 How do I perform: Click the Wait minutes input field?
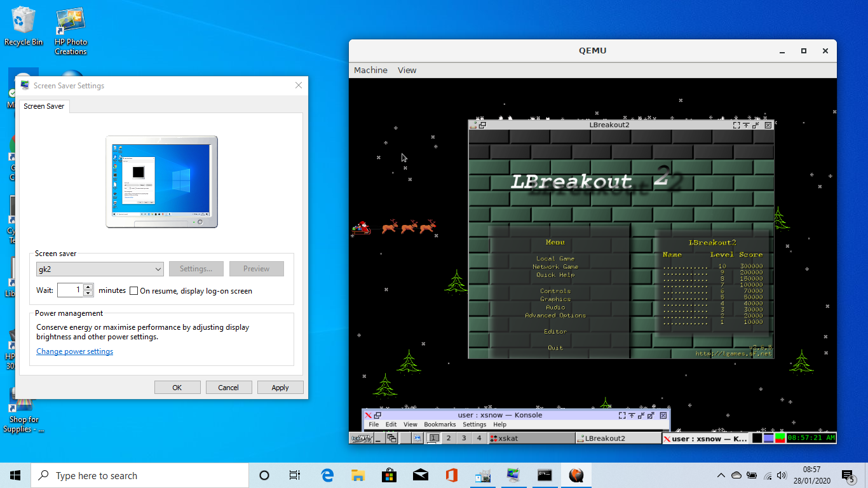pyautogui.click(x=71, y=290)
